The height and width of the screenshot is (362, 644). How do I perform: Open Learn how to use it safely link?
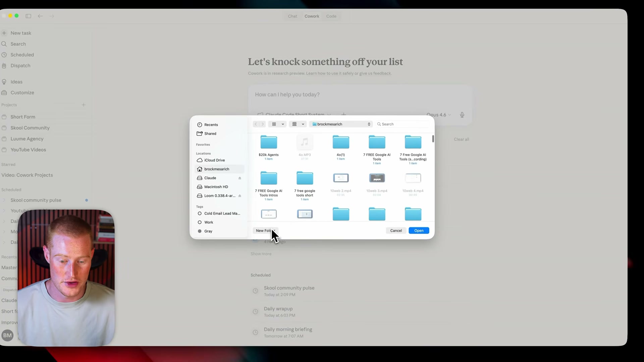[x=330, y=73]
